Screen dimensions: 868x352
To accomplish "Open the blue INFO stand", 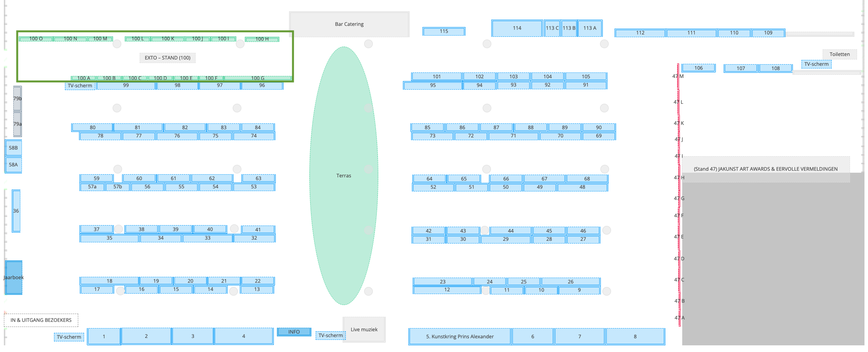I will pos(294,332).
